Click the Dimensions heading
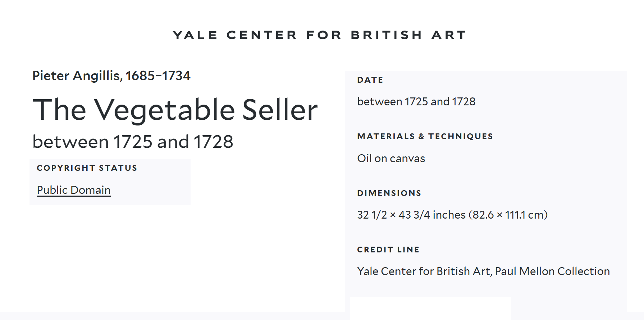This screenshot has height=320, width=644. click(389, 193)
